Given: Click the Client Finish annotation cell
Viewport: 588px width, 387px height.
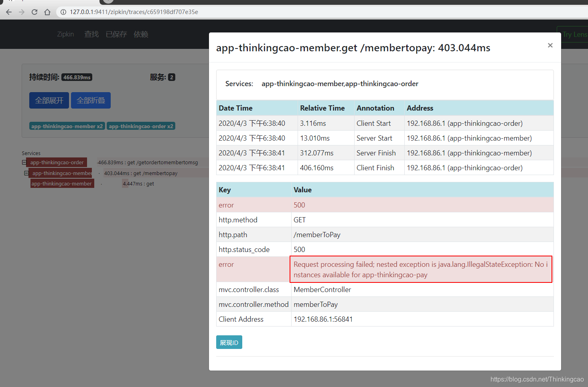Looking at the screenshot, I should (x=379, y=168).
